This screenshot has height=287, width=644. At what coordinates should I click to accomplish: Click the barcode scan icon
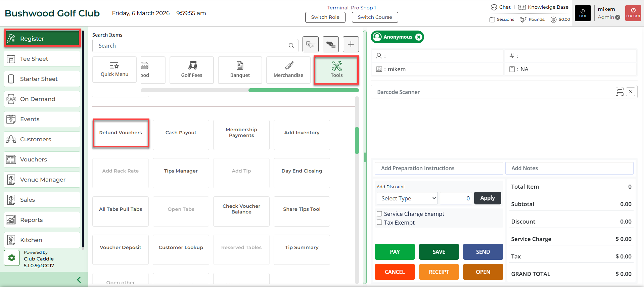[x=619, y=92]
